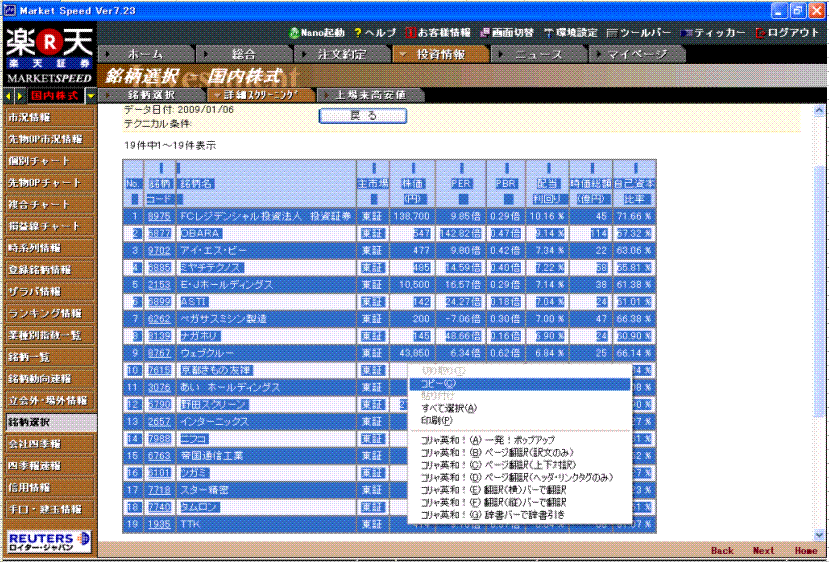Screen dimensions: 830x564
Task: Open 複合チャート in the sidebar
Action: [49, 204]
